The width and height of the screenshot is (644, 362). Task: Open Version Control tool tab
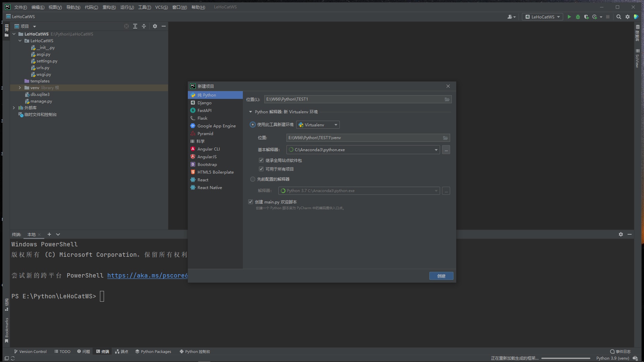click(x=30, y=352)
